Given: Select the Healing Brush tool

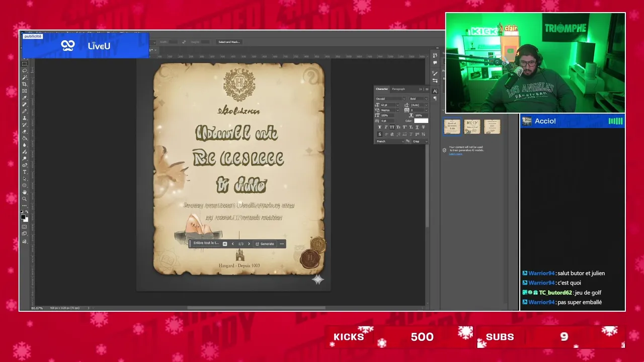Looking at the screenshot, I should [24, 104].
